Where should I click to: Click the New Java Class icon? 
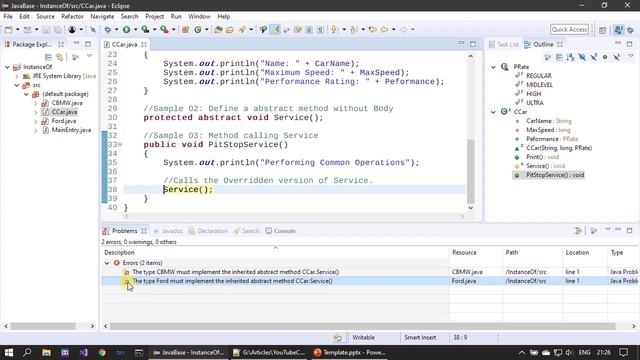click(x=198, y=30)
